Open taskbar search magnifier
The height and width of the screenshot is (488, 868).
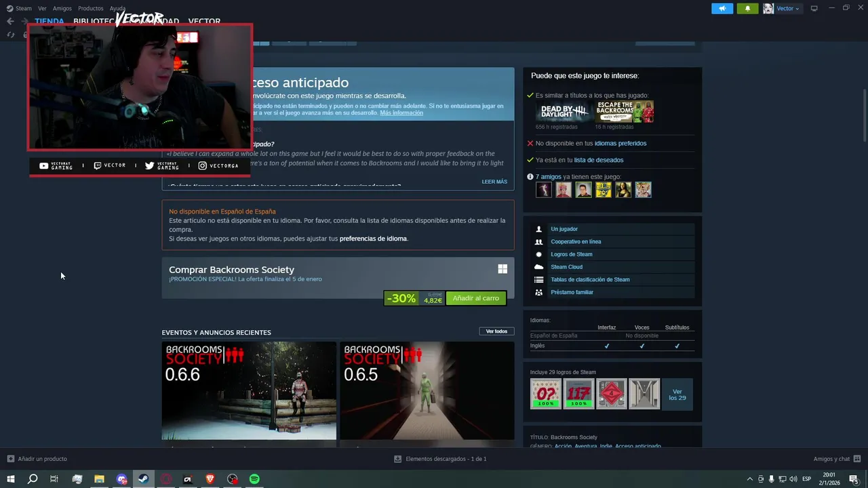(x=33, y=479)
